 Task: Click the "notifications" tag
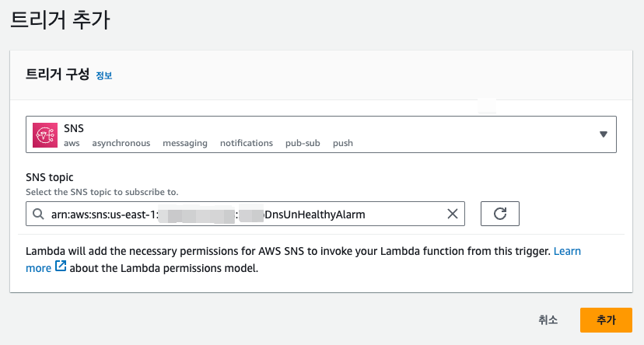(247, 143)
